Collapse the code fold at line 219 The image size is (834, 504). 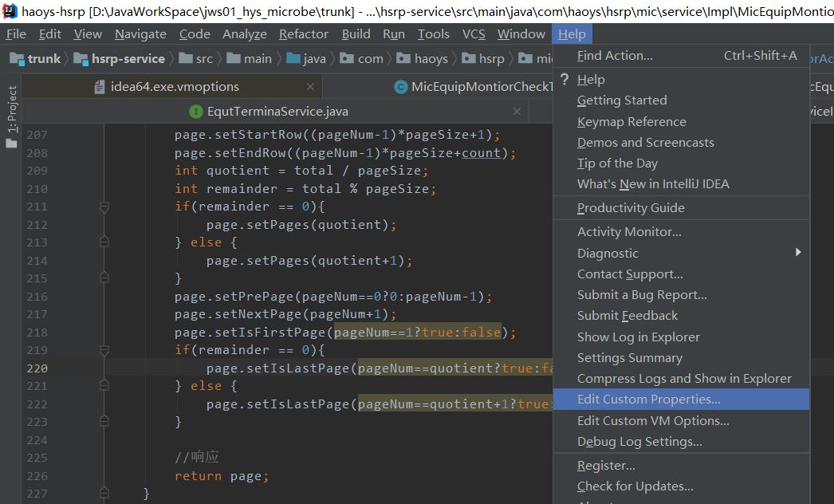pyautogui.click(x=104, y=350)
